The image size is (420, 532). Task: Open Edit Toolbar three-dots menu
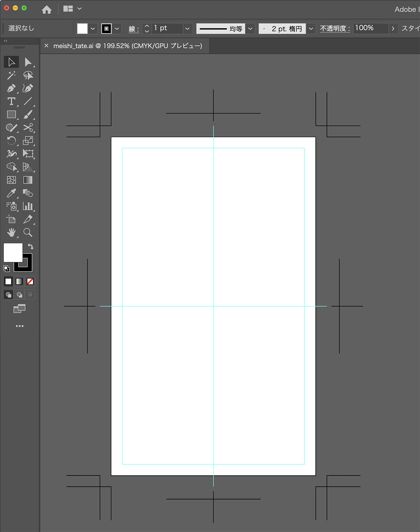click(20, 326)
